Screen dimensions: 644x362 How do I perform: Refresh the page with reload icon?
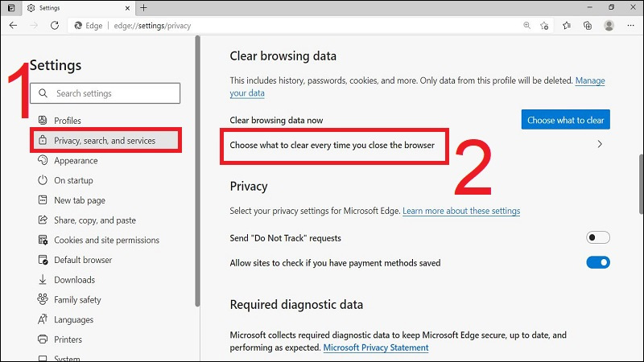click(x=55, y=25)
